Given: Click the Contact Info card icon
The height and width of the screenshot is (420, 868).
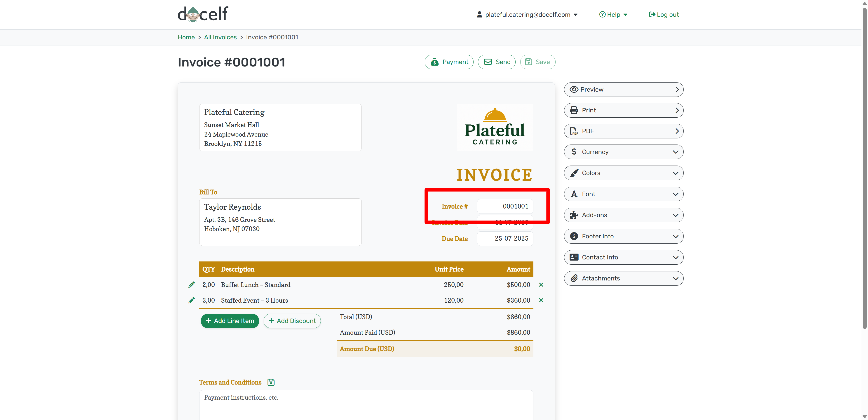Looking at the screenshot, I should 574,257.
